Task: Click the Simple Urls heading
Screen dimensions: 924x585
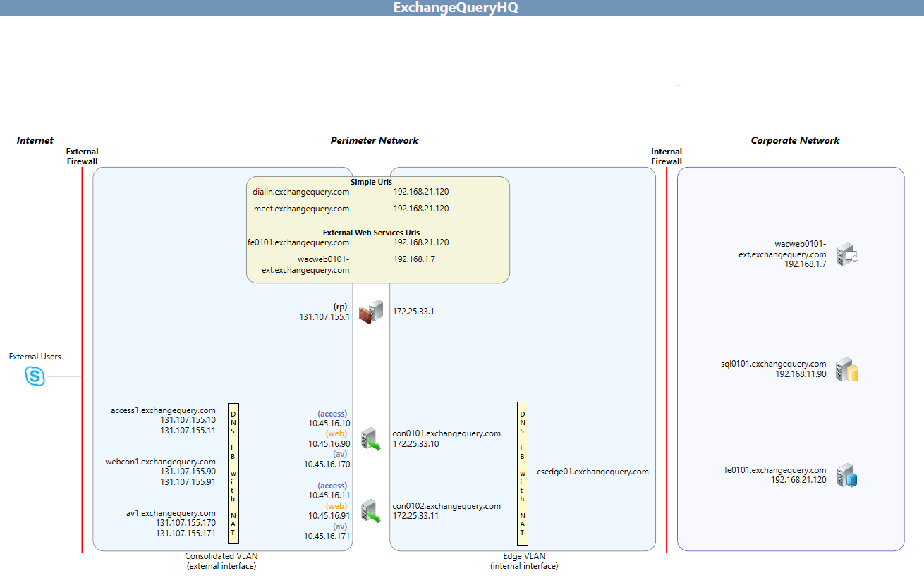Action: (371, 182)
